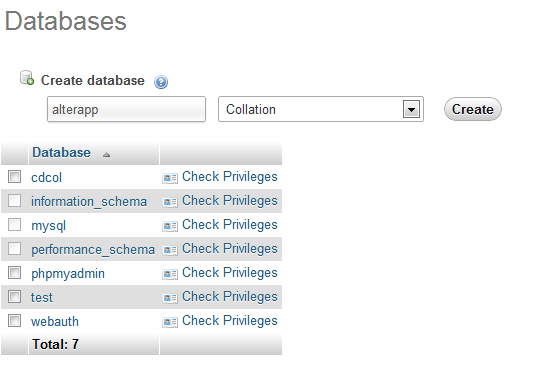Sort by the Database column header

click(62, 152)
